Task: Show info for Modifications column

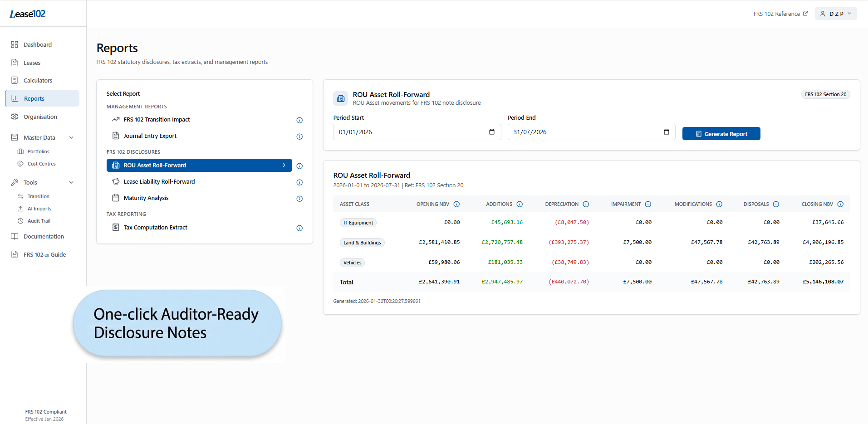Action: tap(719, 204)
